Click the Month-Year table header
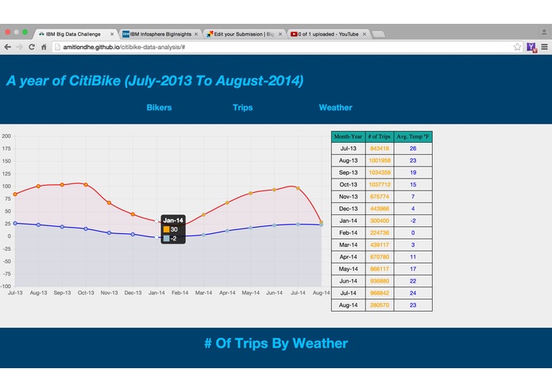Image resolution: width=552 pixels, height=392 pixels. pyautogui.click(x=348, y=136)
